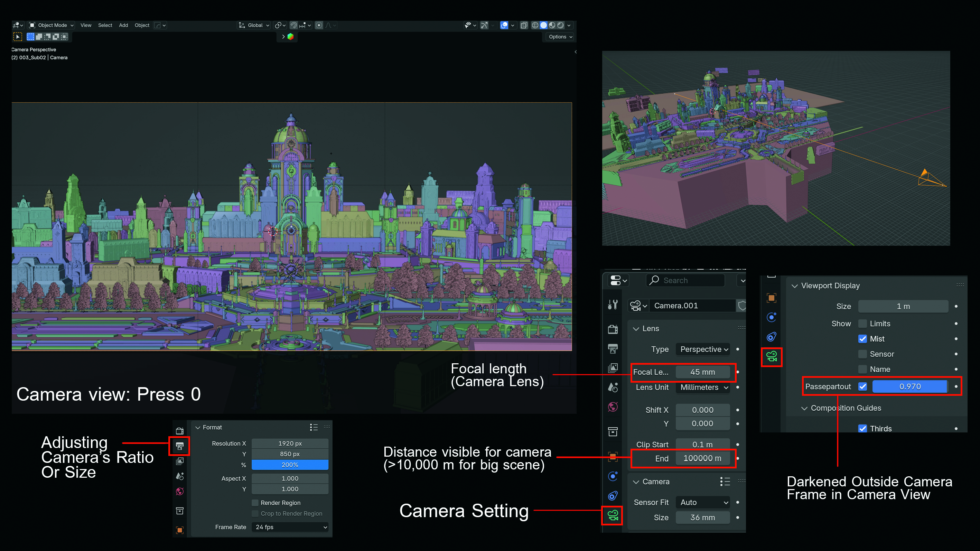
Task: Open Render tab beside the Format panel
Action: coord(179,431)
